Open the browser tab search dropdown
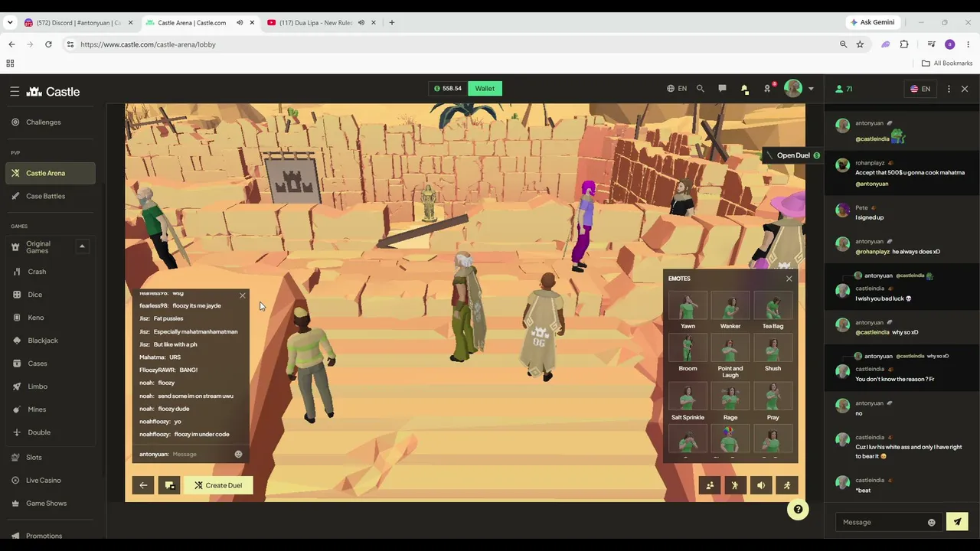Screen dimensions: 980x551 10,23
